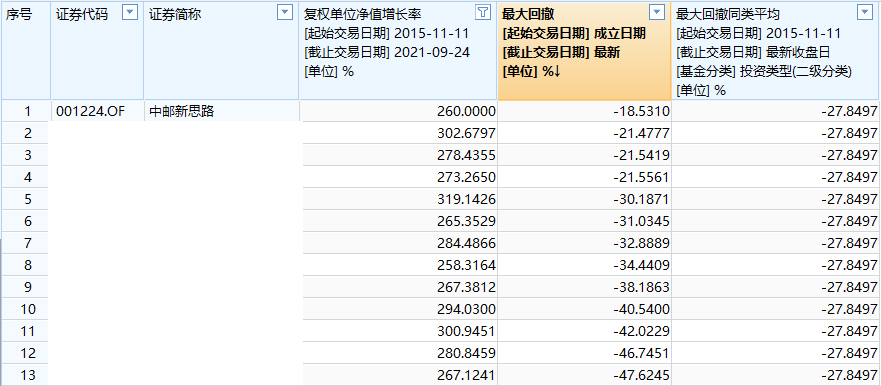Click the 最大回撤同类平均 header title

[x=728, y=15]
